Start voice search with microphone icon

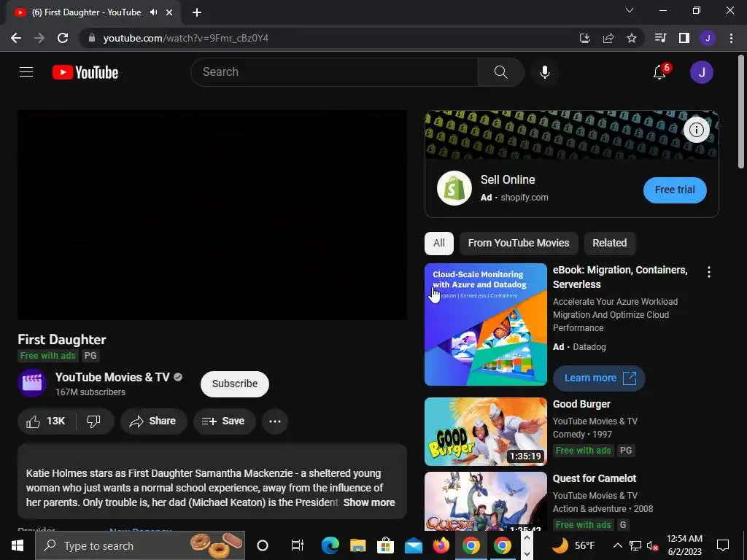click(544, 72)
